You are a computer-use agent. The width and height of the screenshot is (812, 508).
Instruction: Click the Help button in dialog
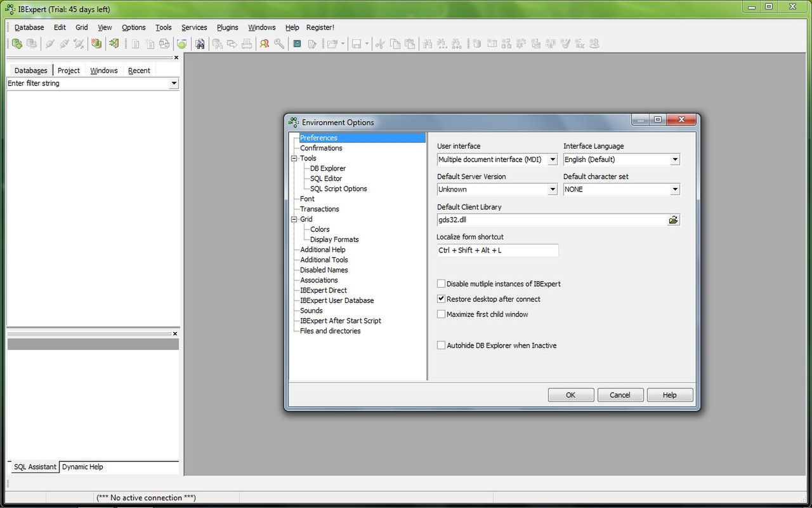[670, 395]
